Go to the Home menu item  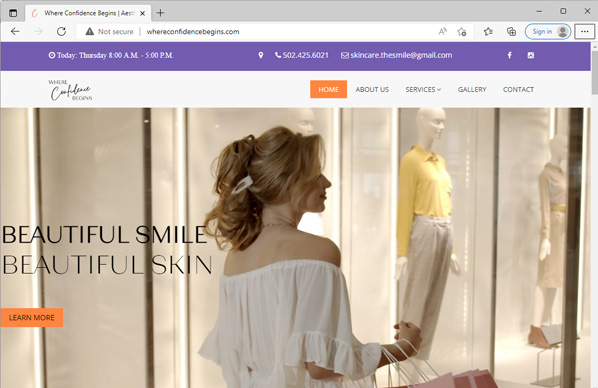click(x=328, y=89)
